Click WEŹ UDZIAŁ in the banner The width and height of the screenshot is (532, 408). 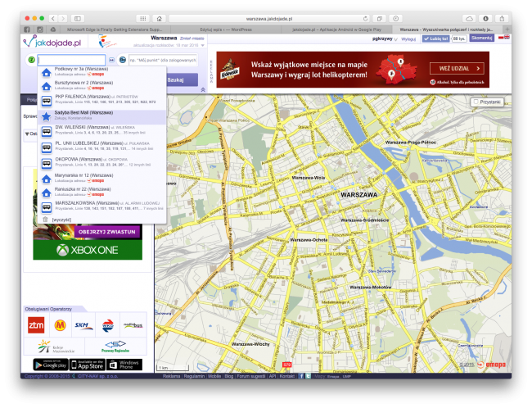[x=457, y=68]
